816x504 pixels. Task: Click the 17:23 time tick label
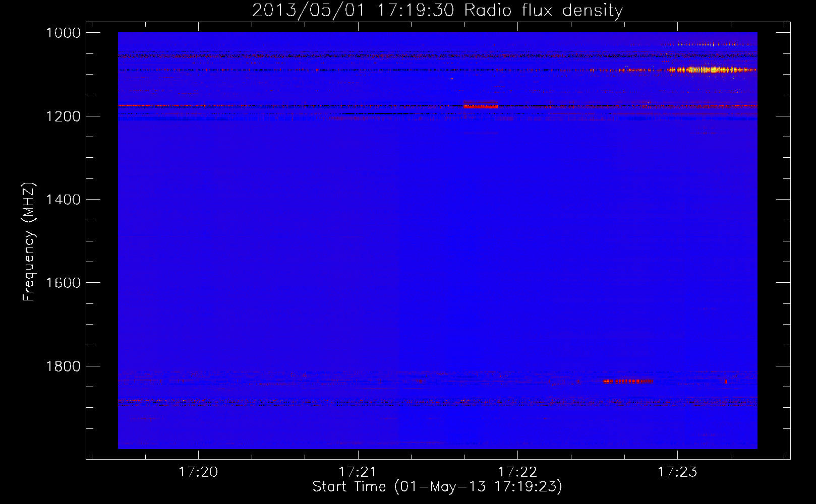tap(677, 472)
